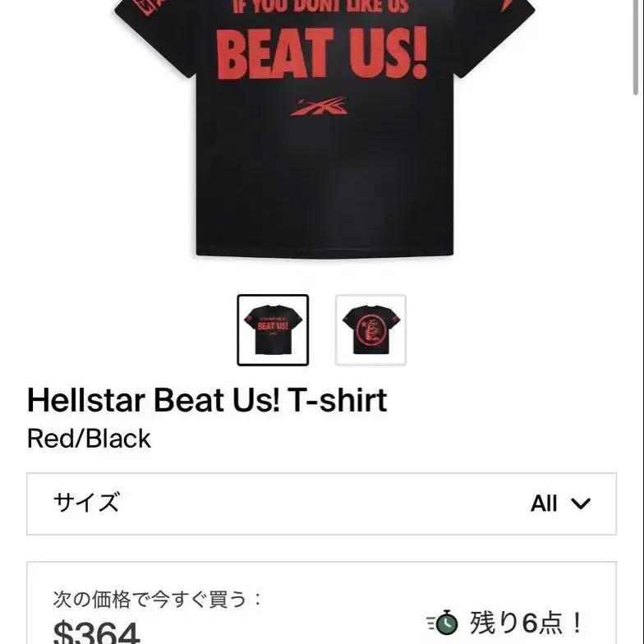The height and width of the screenshot is (644, 644).
Task: Click the vertical scrollbar thumb
Action: click(636, 48)
